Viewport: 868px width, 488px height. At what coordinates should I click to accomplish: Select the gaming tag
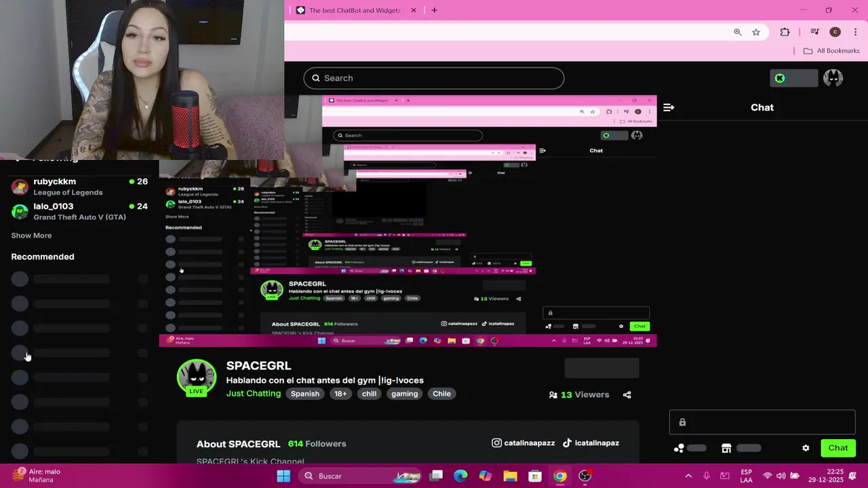(x=405, y=394)
